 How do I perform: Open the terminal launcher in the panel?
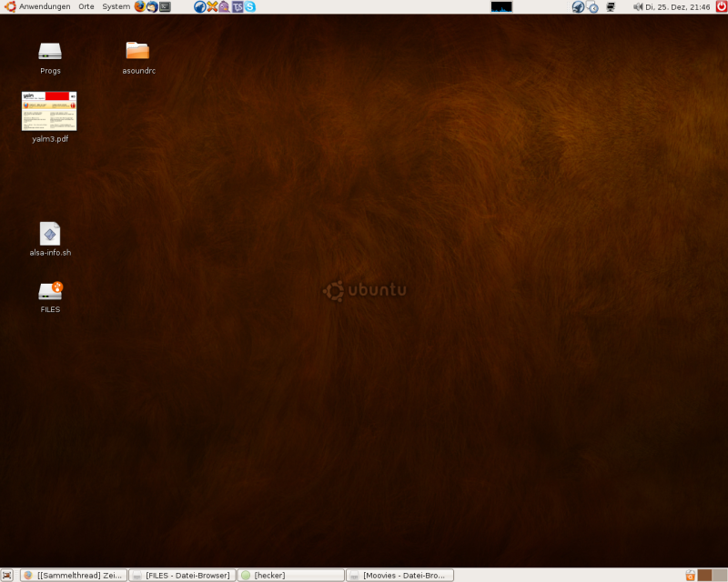(x=165, y=6)
